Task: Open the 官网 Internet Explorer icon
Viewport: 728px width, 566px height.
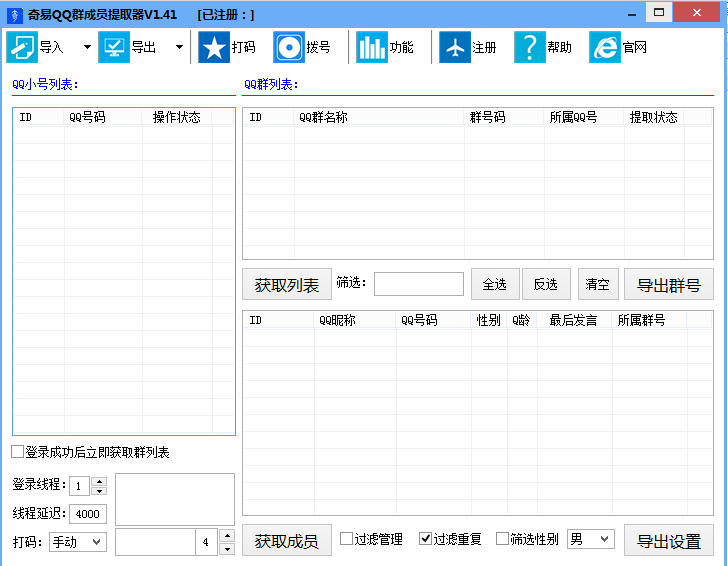Action: [x=604, y=47]
